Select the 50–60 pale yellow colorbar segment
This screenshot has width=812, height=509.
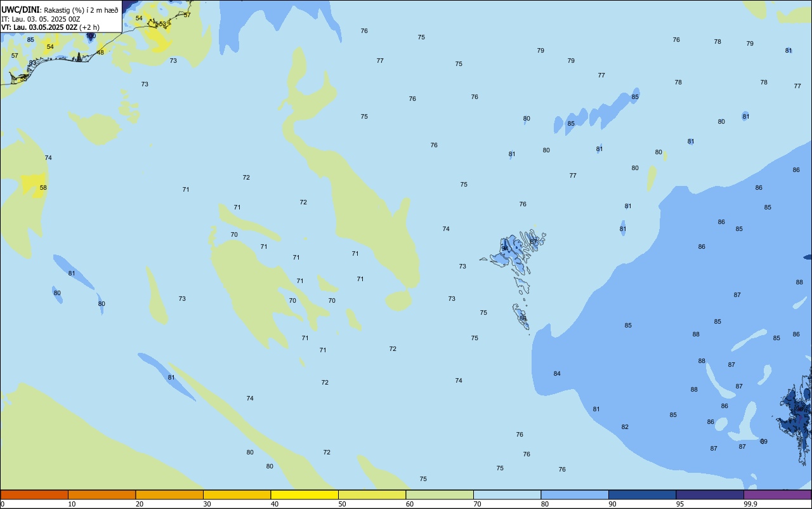coord(372,494)
